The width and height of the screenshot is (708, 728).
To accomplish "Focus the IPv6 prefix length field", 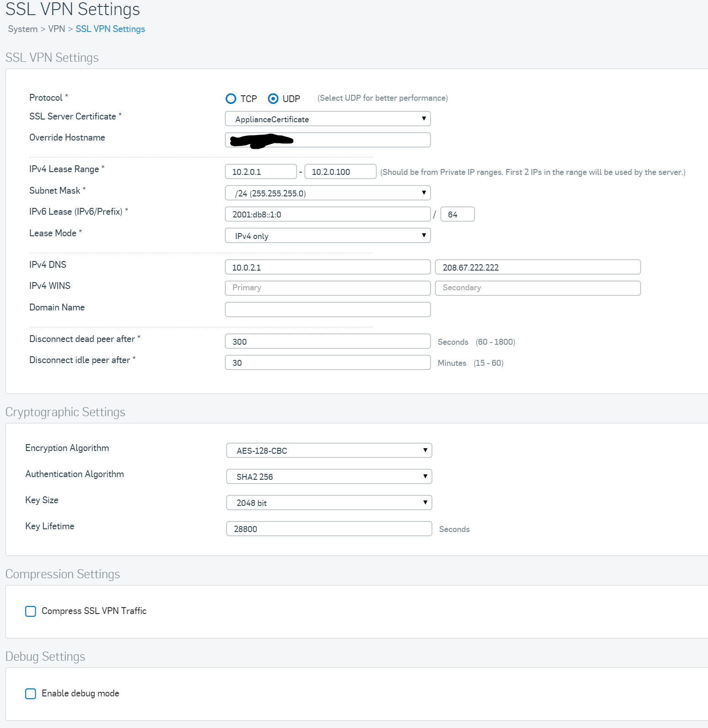I will (x=457, y=214).
